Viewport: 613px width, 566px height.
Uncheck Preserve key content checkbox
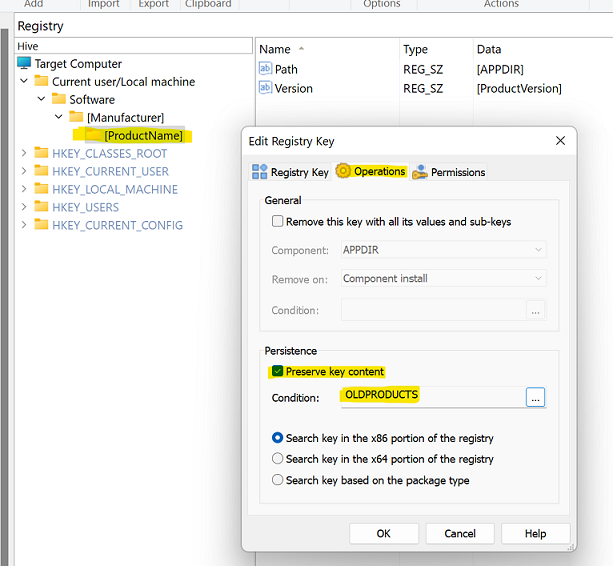coord(277,371)
